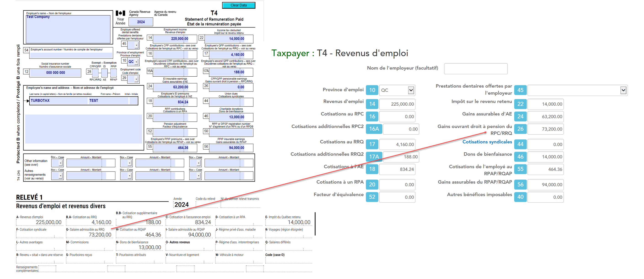The width and height of the screenshot is (644, 279).
Task: Click T4 form box 55 PPIP premiums field
Action: pos(175,148)
